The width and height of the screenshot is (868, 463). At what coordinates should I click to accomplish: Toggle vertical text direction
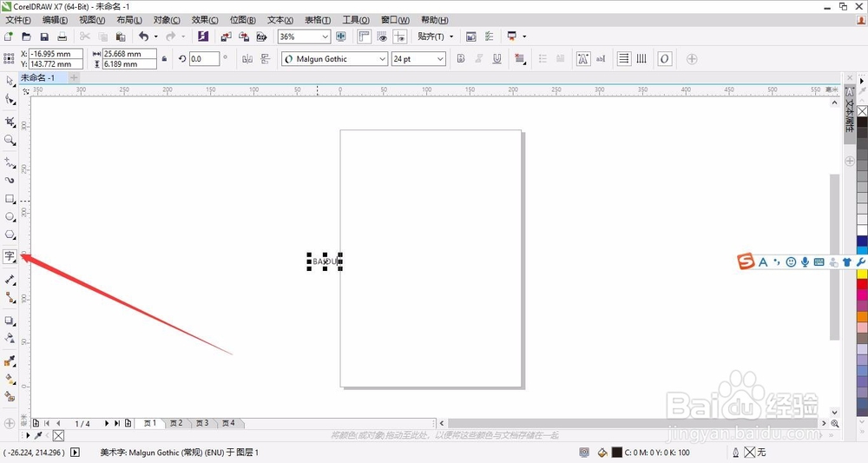[641, 59]
